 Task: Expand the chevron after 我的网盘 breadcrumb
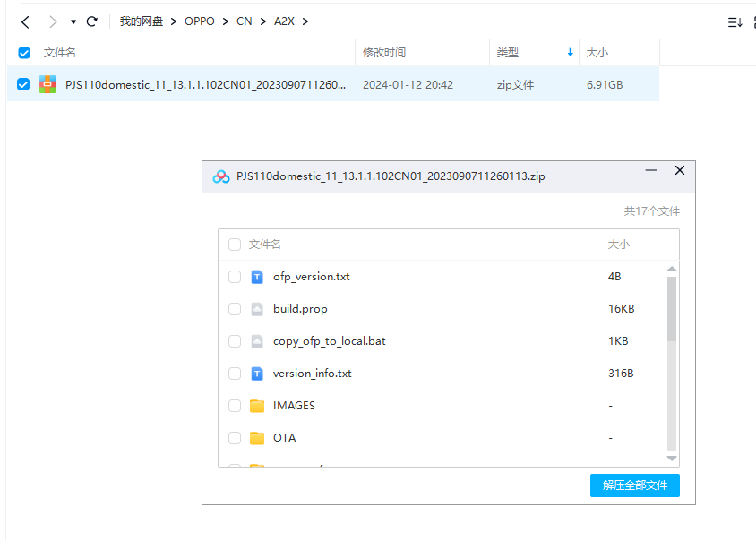[x=174, y=21]
